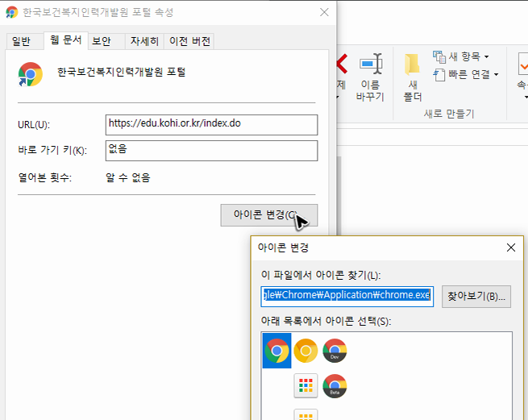
Task: Click the 찾아보기 browse button
Action: click(x=476, y=297)
